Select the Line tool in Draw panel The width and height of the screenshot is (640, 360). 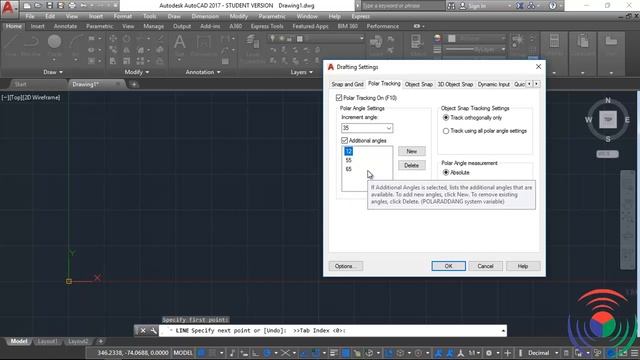click(11, 45)
